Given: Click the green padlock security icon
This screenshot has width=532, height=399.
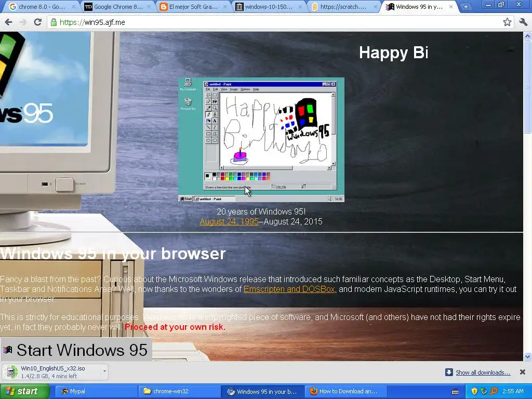Looking at the screenshot, I should 54,22.
